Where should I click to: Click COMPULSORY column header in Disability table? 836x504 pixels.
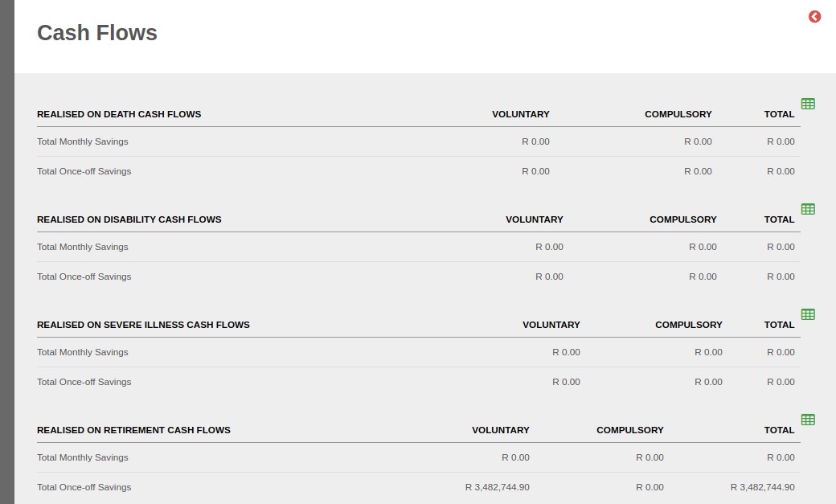[683, 219]
